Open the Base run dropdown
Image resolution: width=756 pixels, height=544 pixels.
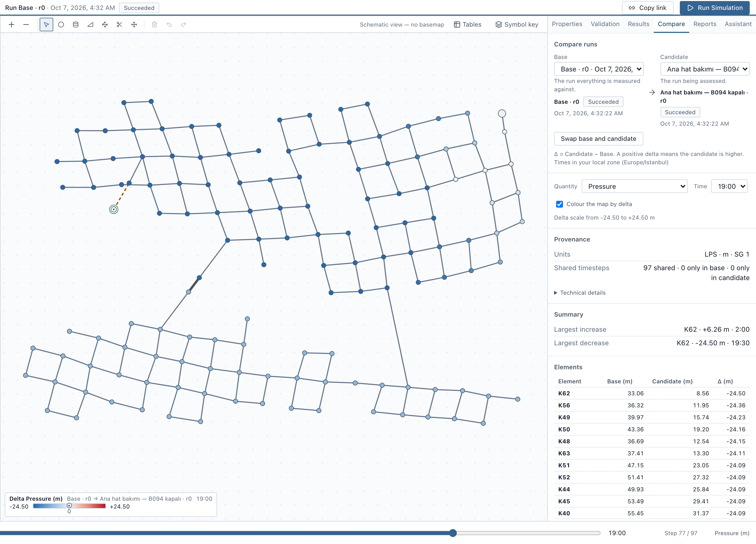tap(599, 69)
